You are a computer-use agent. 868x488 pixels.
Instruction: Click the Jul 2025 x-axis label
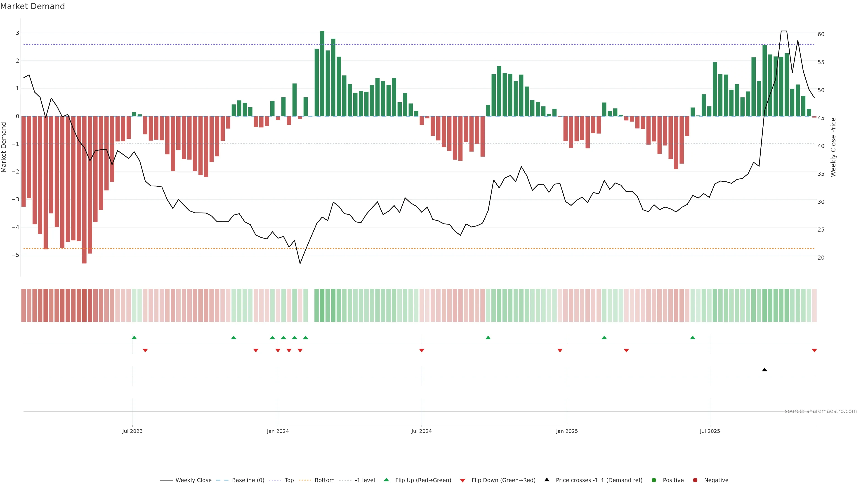710,431
